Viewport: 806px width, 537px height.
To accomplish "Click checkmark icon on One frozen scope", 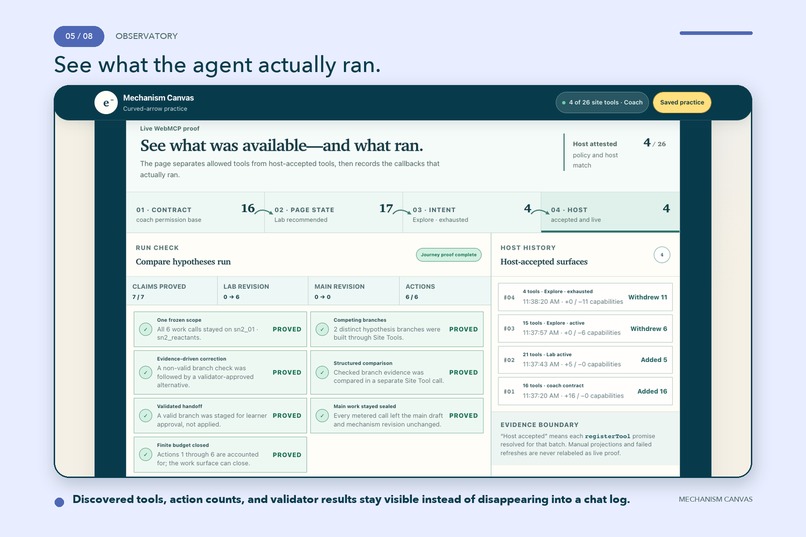I will click(145, 329).
